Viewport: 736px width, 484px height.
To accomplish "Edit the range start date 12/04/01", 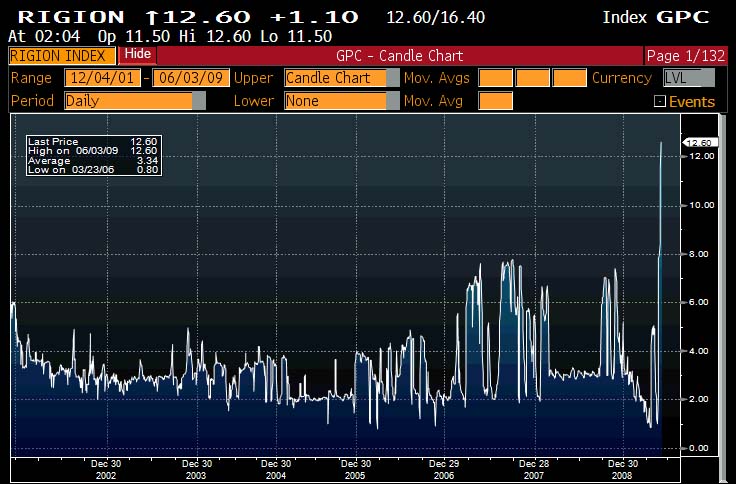I will pos(102,77).
